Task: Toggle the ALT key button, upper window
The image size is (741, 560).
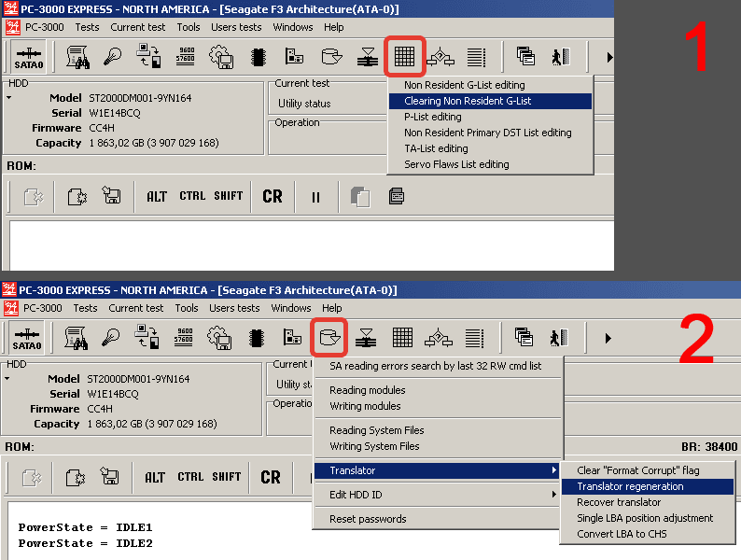Action: [157, 197]
